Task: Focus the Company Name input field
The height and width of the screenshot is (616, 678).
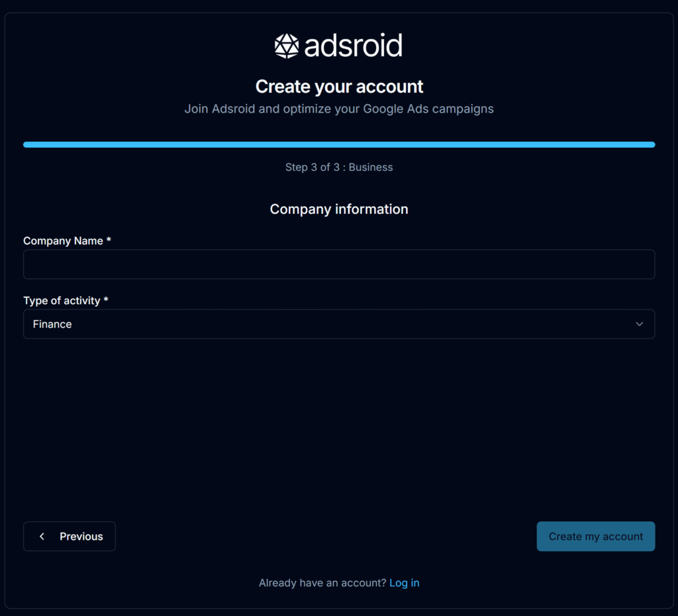Action: [339, 264]
